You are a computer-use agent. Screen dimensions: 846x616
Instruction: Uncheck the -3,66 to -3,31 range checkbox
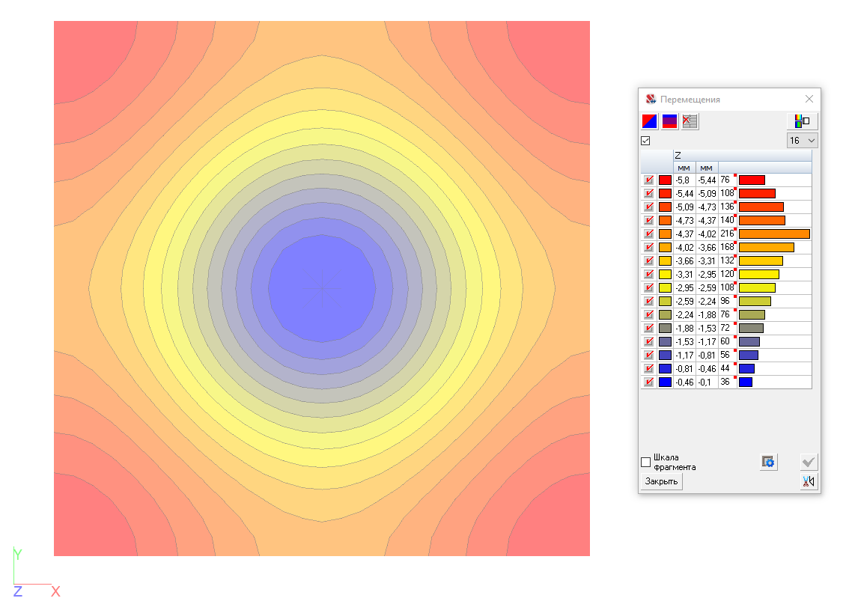pyautogui.click(x=648, y=261)
